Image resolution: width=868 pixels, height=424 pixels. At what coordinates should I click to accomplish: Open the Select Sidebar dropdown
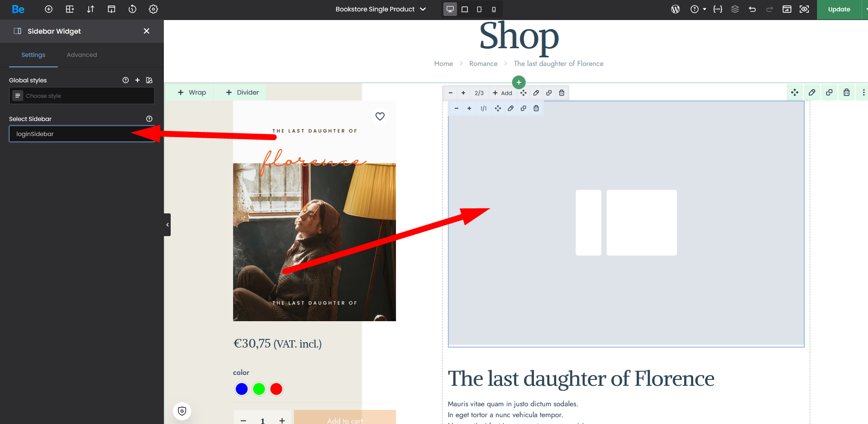(82, 134)
